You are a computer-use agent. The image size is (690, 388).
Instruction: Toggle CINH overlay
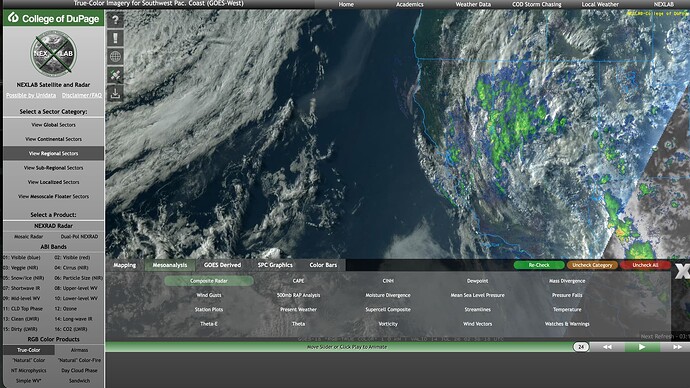click(388, 281)
